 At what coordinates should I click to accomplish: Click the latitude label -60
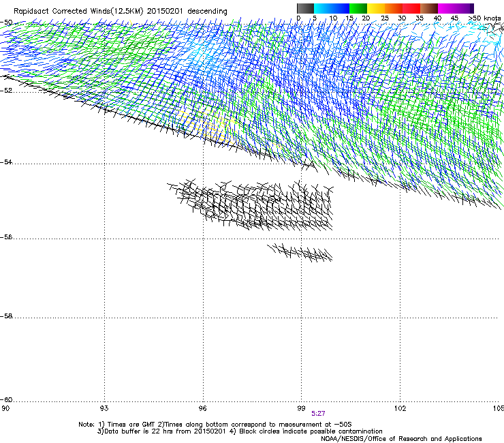(6, 400)
